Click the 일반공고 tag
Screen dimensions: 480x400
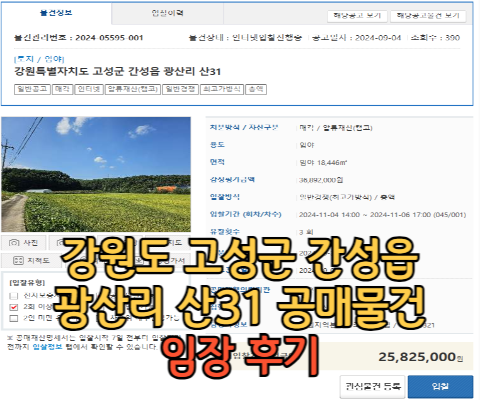pos(32,89)
